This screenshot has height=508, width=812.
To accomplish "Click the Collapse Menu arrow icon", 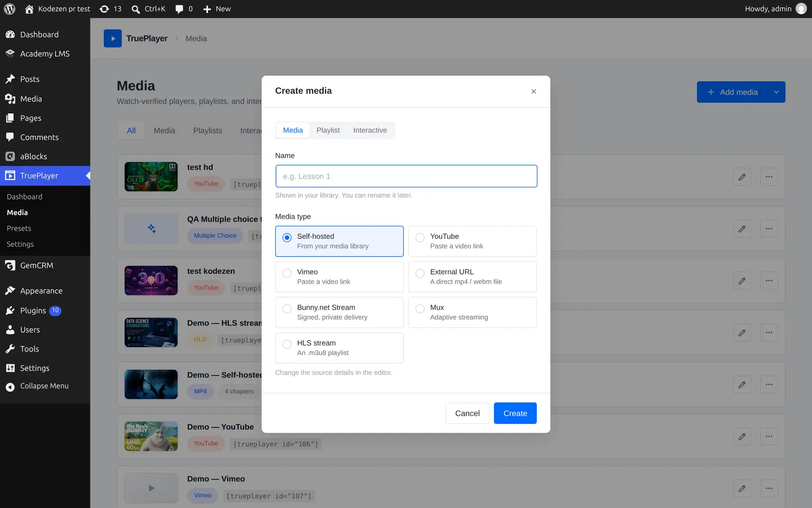I will (x=10, y=387).
